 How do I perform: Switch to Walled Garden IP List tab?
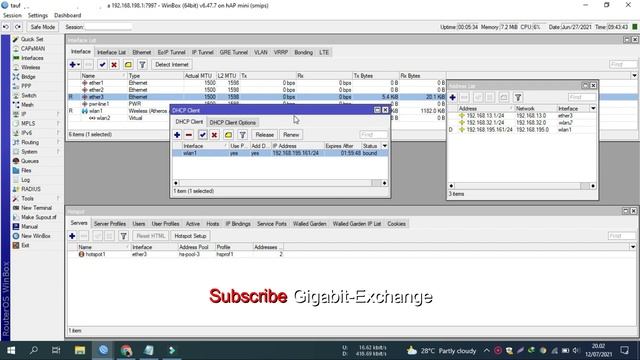tap(357, 224)
